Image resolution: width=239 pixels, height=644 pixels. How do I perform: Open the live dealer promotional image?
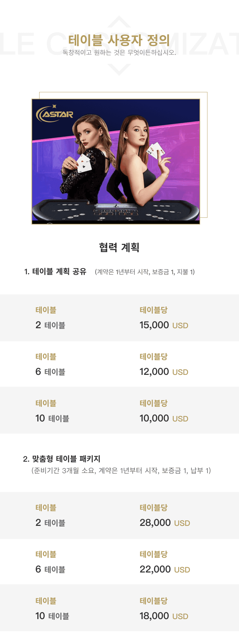click(116, 162)
